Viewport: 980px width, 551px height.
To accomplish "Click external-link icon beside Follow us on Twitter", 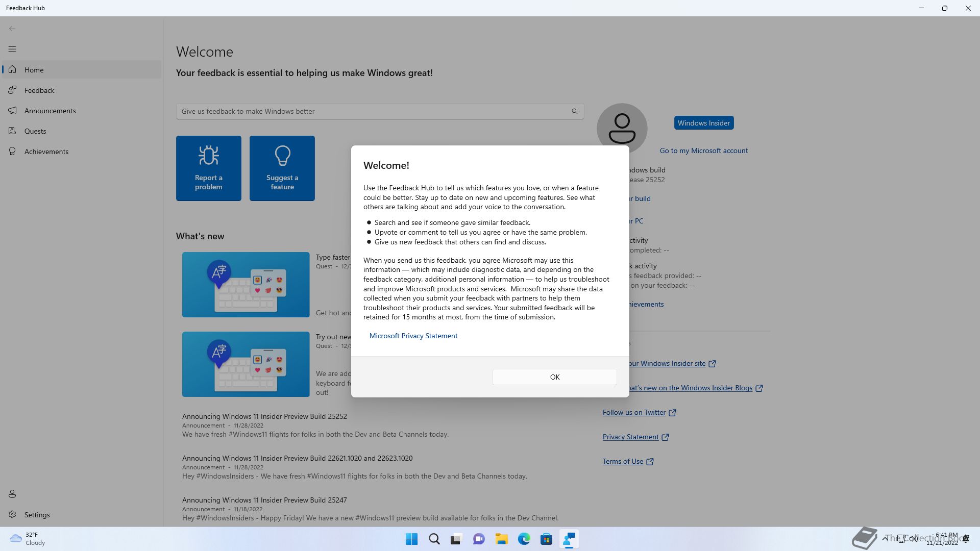I will 672,413.
